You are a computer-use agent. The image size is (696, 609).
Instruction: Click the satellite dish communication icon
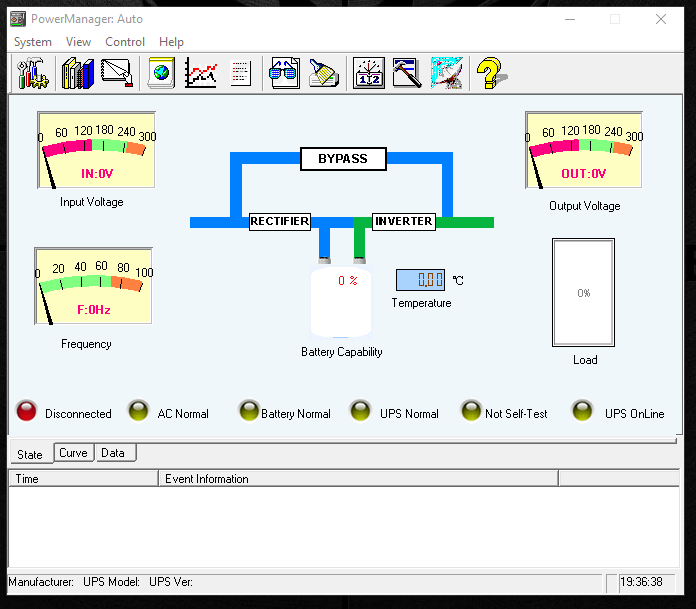click(x=447, y=73)
